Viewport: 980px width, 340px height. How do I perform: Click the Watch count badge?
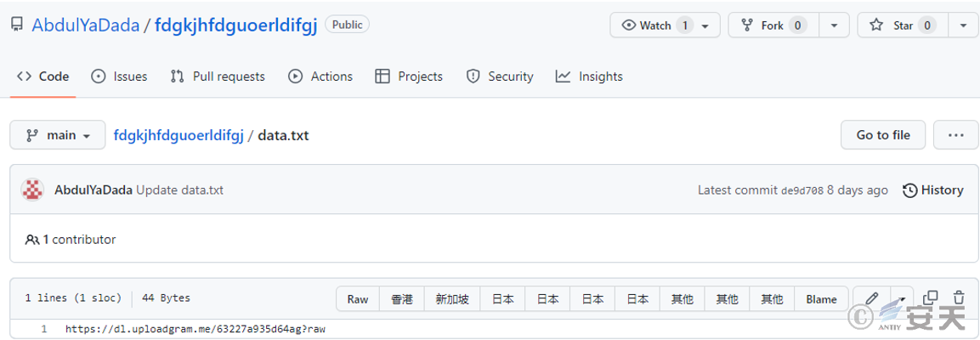[x=685, y=25]
